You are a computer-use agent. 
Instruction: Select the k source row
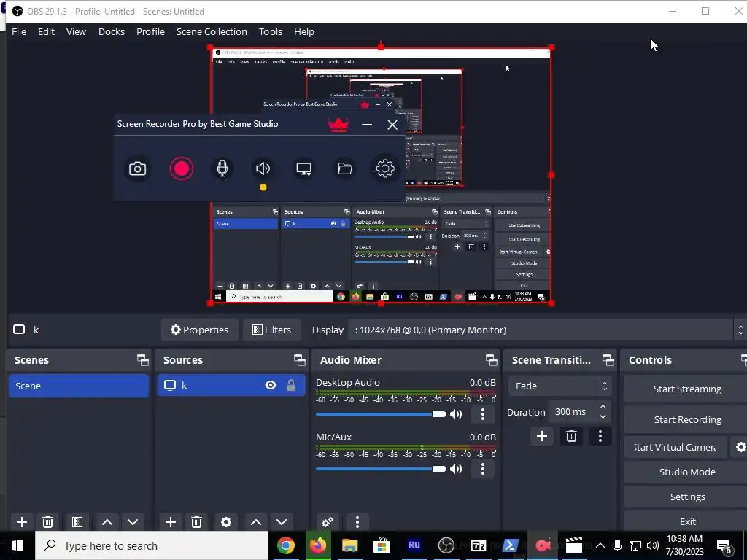[x=231, y=385]
